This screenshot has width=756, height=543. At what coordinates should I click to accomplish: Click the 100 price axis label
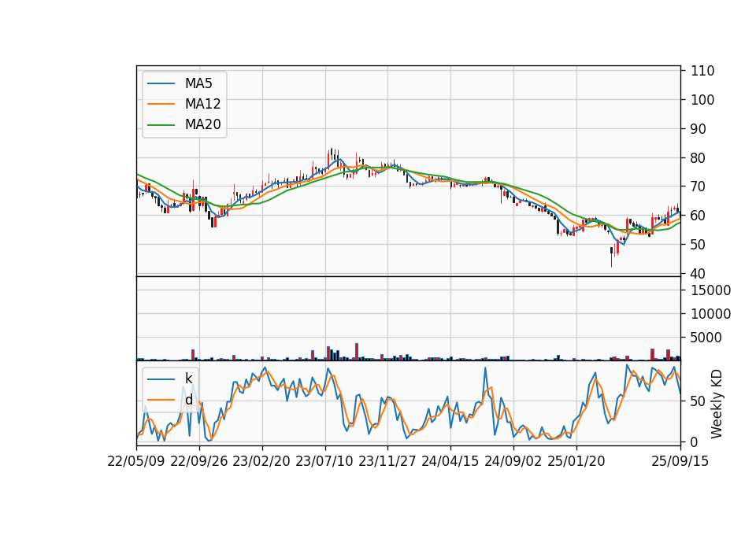pos(702,100)
